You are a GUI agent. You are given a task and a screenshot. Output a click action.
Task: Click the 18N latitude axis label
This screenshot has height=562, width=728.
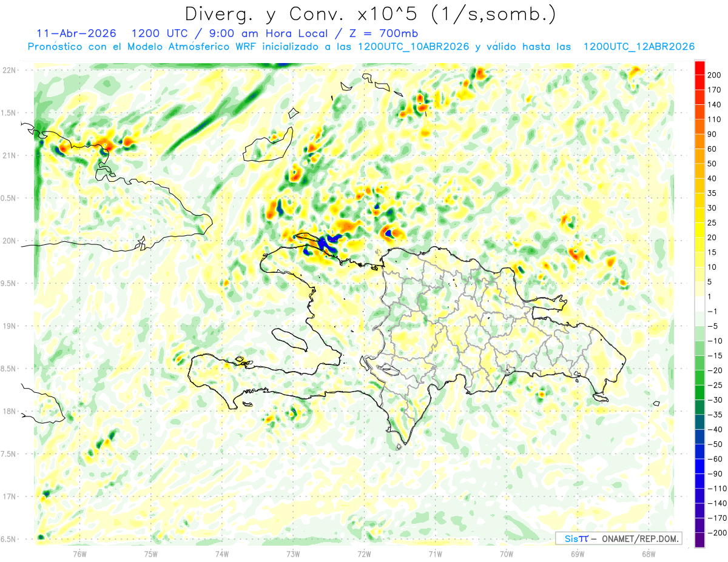tap(9, 412)
